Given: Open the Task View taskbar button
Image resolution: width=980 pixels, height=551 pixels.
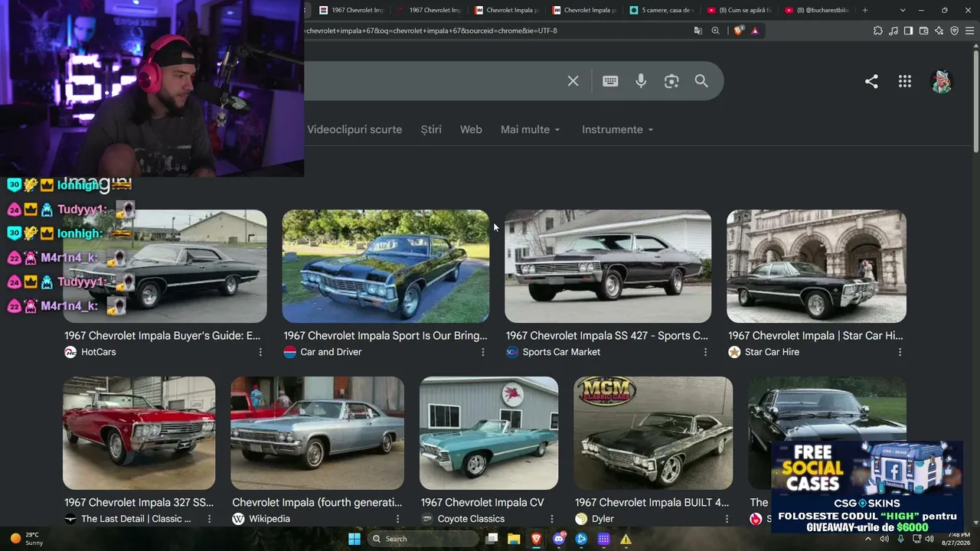Looking at the screenshot, I should click(492, 539).
